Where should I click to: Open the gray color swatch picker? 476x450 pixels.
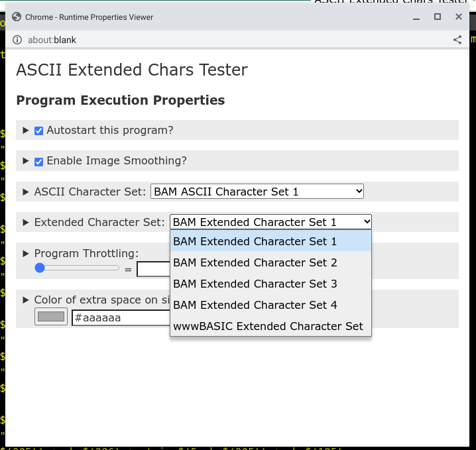[51, 317]
